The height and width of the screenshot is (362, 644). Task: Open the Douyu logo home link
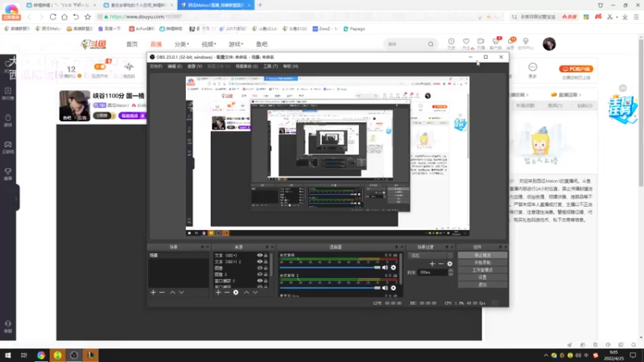click(x=93, y=44)
